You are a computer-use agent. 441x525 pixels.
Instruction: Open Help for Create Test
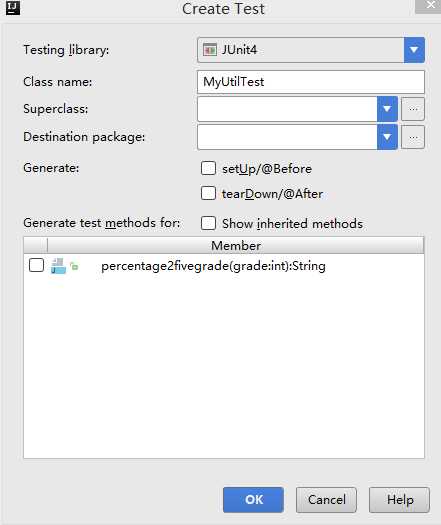tap(399, 500)
